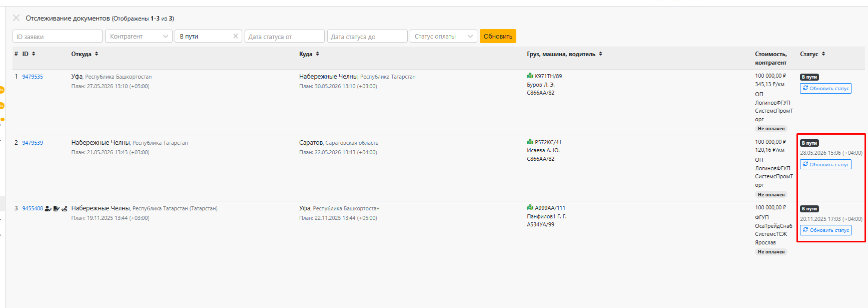This screenshot has width=868, height=308.
Task: Sort by Статус column arrows
Action: [823, 54]
